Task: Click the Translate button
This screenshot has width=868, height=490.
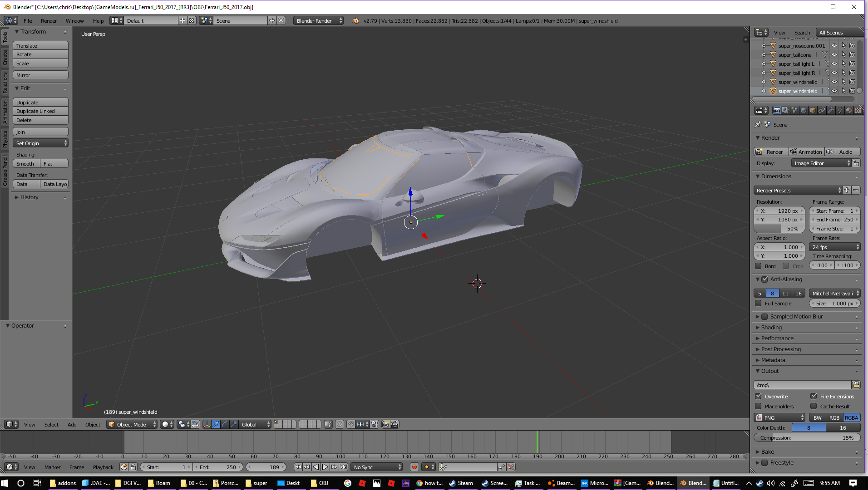Action: (41, 45)
